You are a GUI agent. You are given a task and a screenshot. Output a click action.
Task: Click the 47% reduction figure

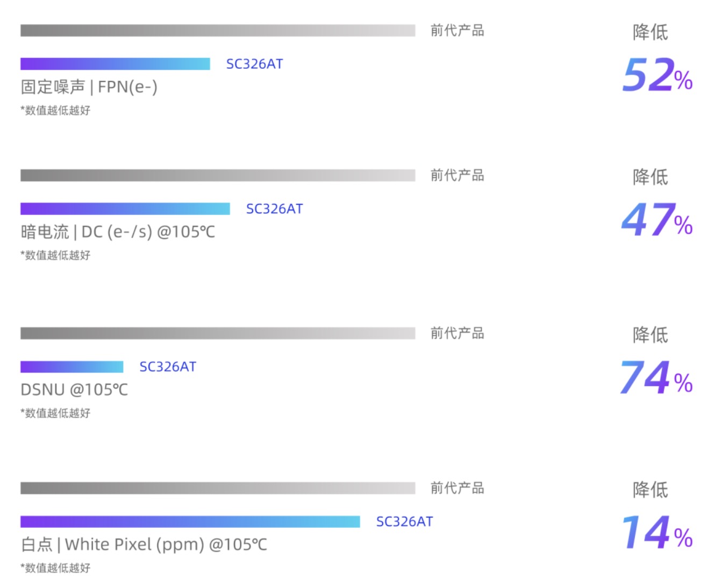click(x=657, y=220)
